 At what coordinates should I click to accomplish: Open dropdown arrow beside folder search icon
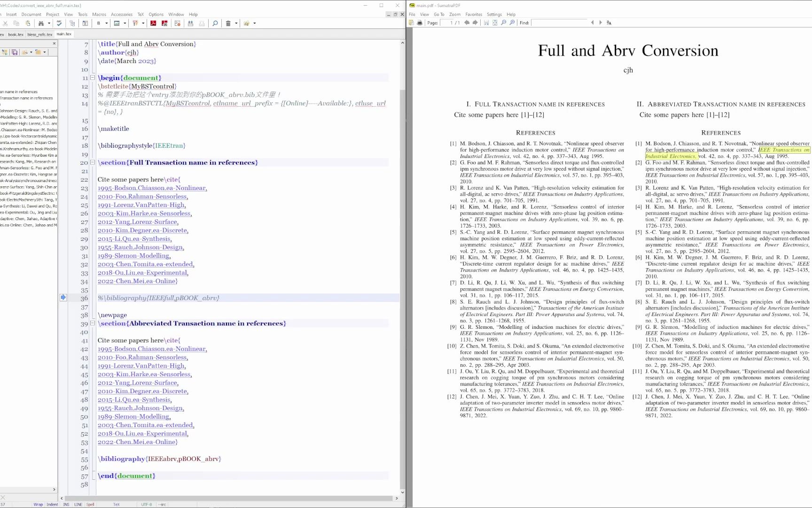point(255,23)
